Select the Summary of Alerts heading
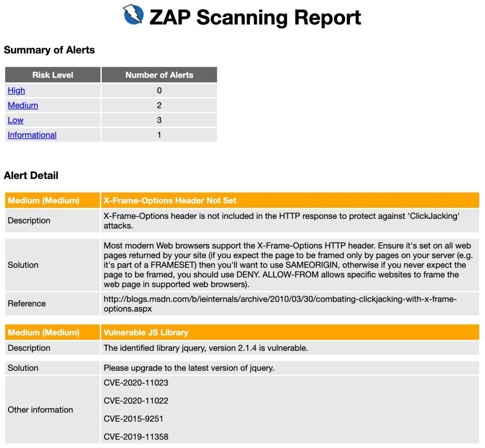485x448 pixels. coord(49,50)
